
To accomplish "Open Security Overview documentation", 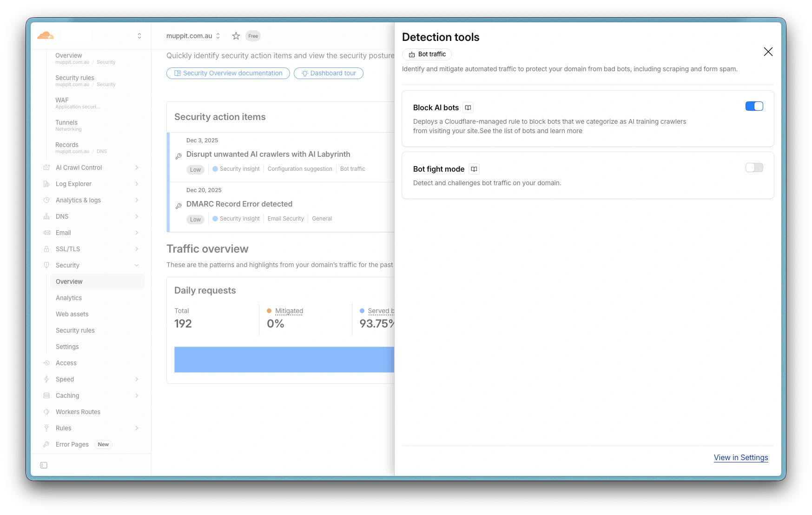I will pos(228,74).
